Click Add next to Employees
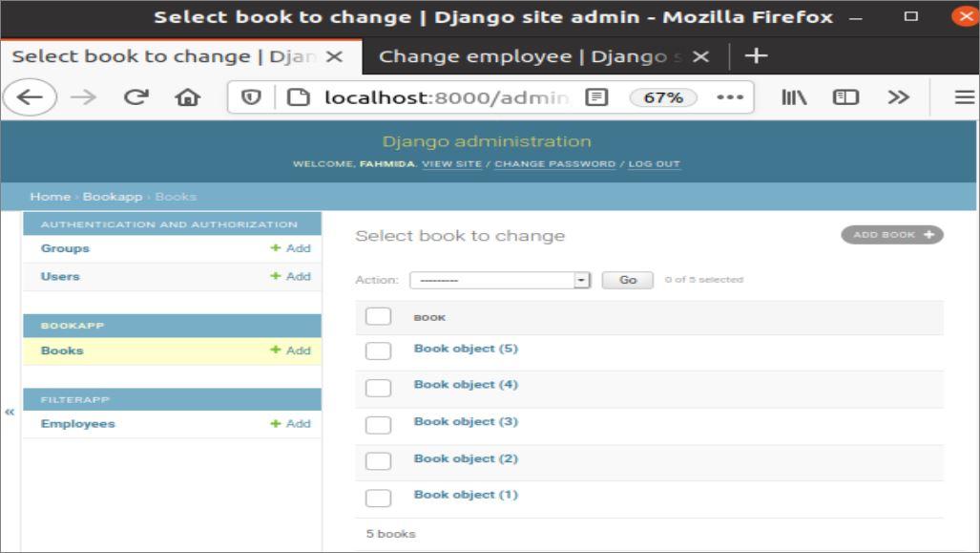The width and height of the screenshot is (980, 553). coord(291,423)
